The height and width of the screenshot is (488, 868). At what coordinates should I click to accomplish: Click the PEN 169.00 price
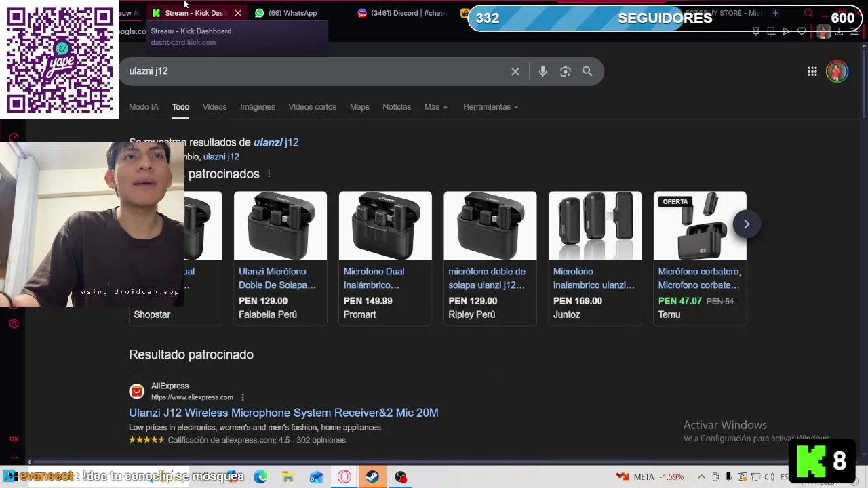578,301
